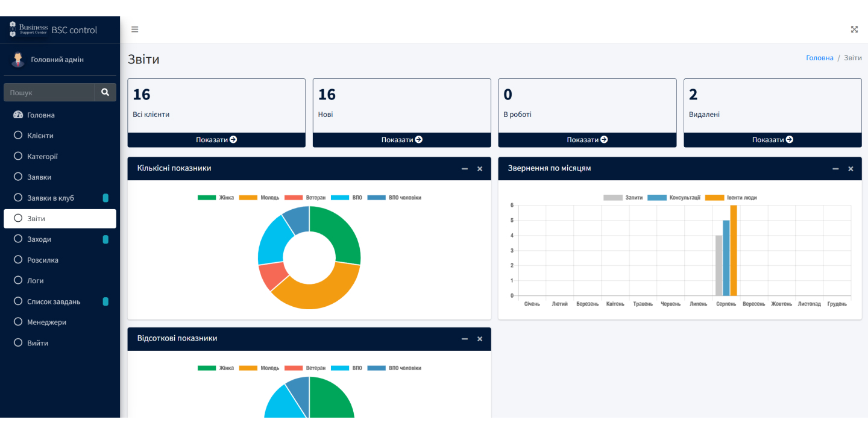Collapse the Відсоткові показники panel

pos(465,339)
